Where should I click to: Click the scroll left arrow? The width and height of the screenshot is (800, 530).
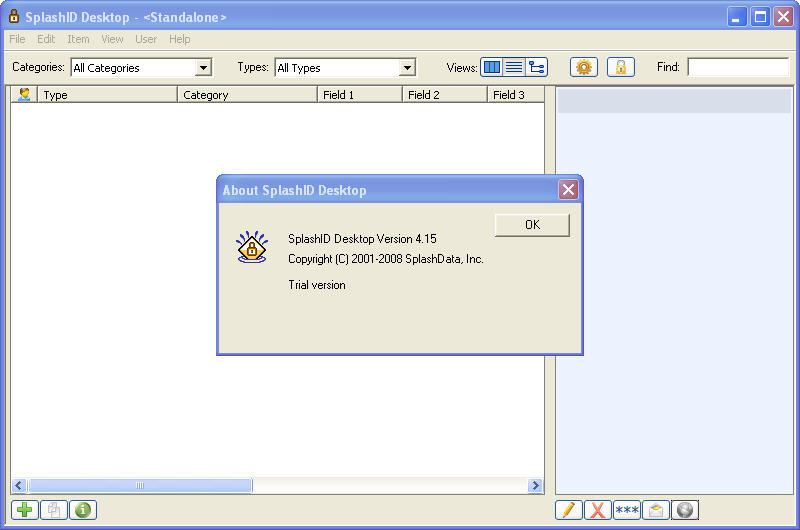[19, 486]
